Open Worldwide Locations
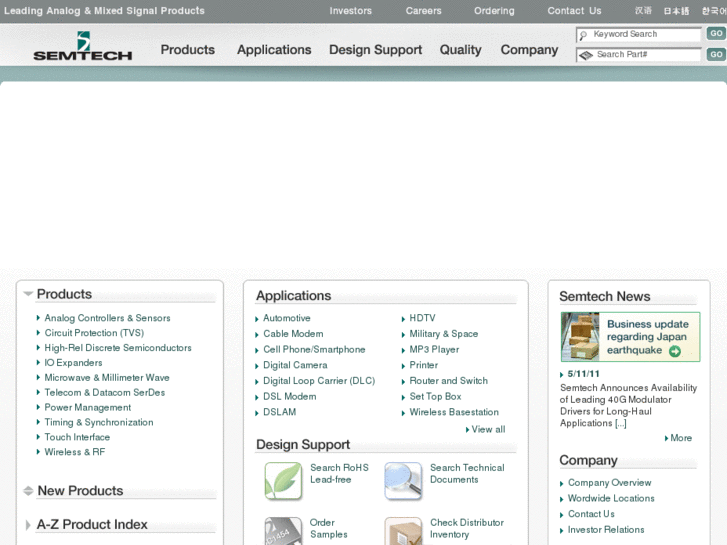 coord(611,498)
